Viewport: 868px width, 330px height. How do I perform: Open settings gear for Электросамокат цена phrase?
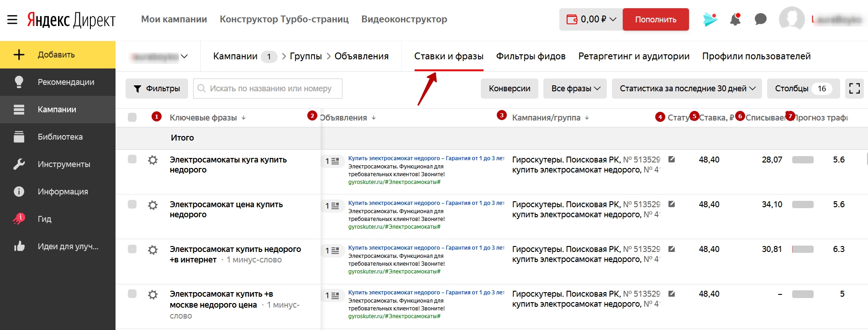click(153, 205)
